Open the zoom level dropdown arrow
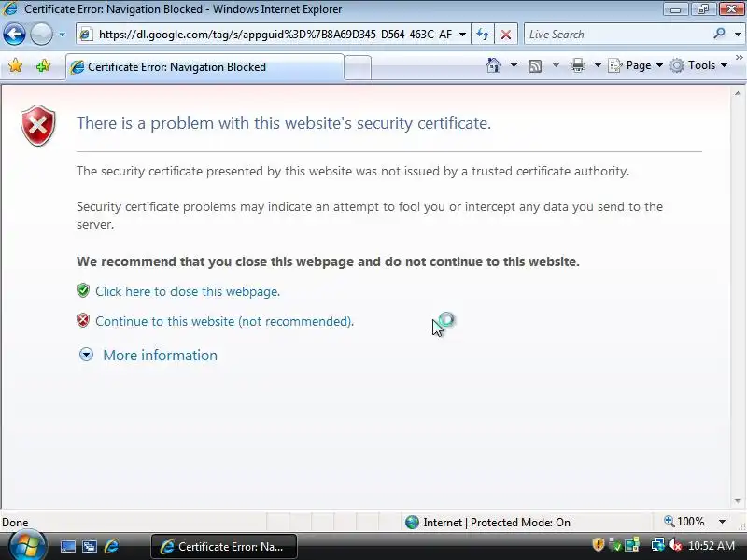747x560 pixels. point(722,522)
